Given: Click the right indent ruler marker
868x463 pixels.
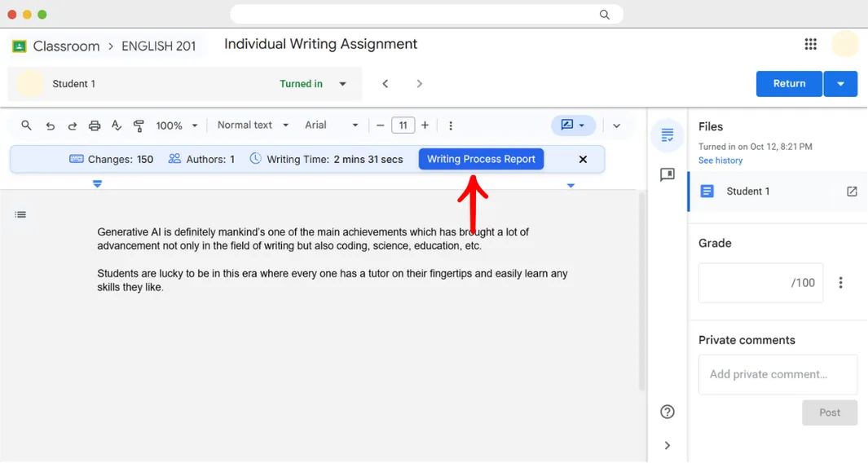Looking at the screenshot, I should coord(571,186).
